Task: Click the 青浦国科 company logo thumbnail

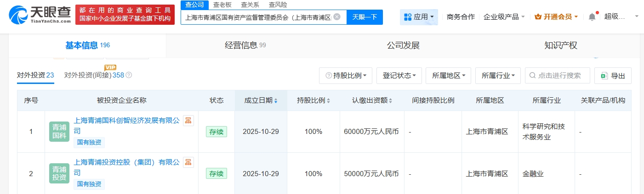Action: pyautogui.click(x=59, y=132)
